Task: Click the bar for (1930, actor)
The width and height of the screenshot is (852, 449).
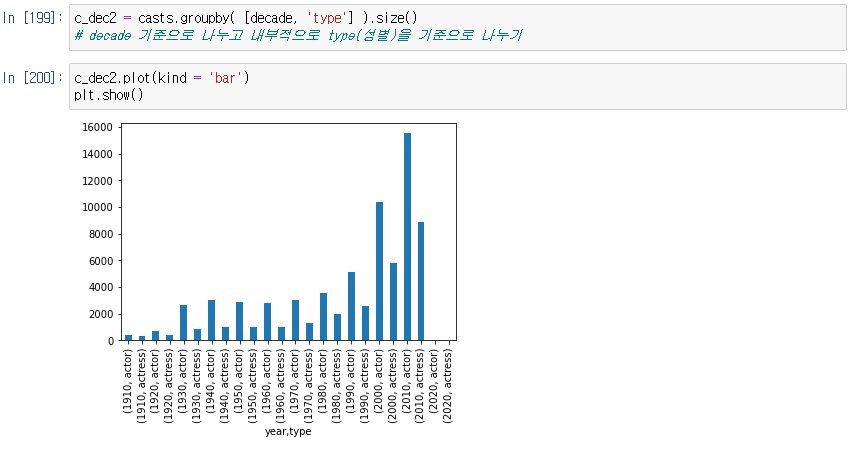Action: point(184,323)
